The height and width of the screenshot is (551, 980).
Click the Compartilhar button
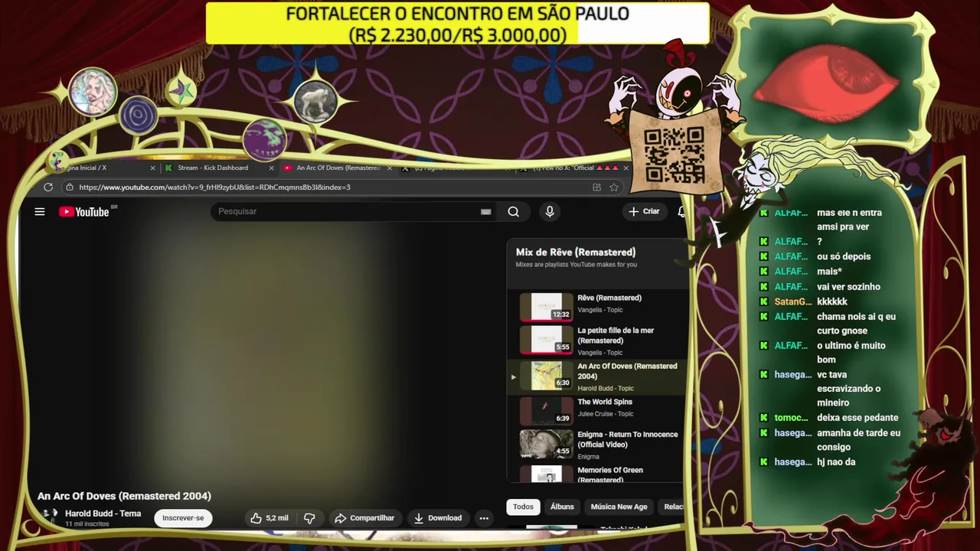tap(364, 518)
